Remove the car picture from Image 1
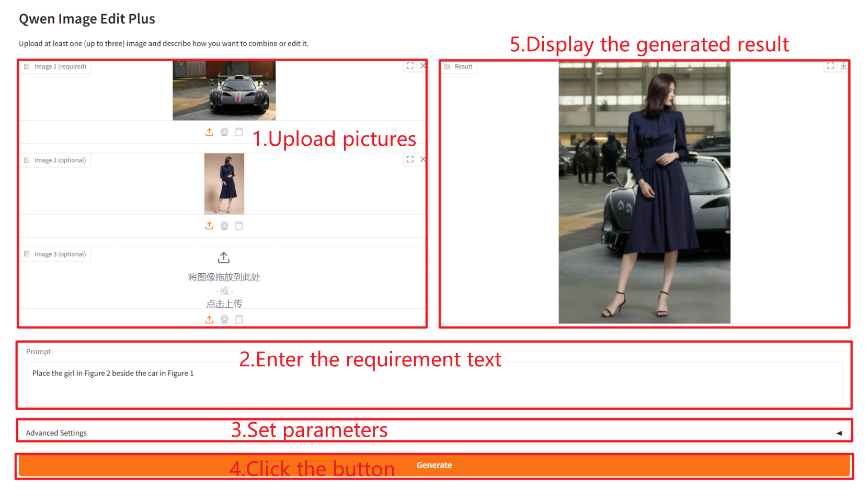 point(422,66)
